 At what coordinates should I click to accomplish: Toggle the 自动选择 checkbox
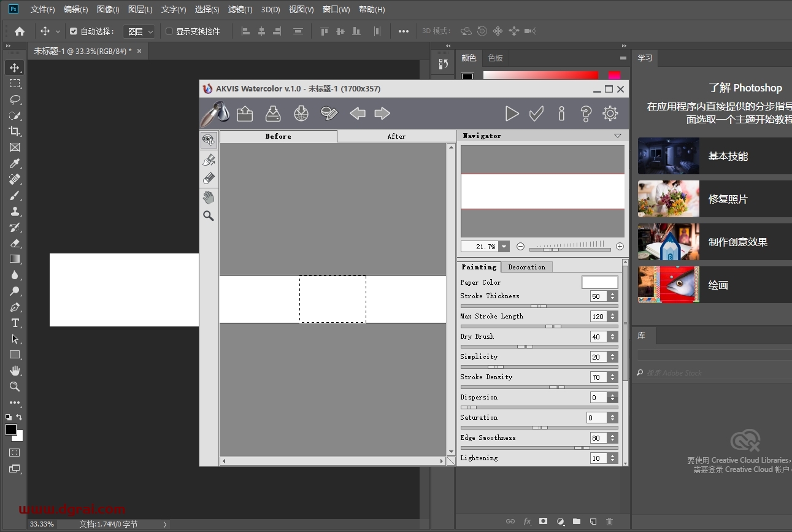pos(74,31)
